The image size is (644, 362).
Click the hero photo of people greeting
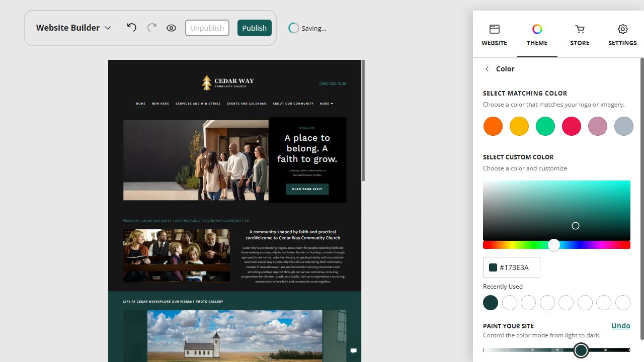[196, 160]
